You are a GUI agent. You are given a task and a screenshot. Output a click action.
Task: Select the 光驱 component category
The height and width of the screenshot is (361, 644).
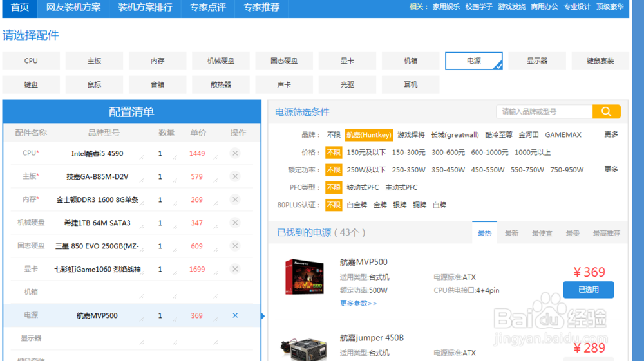347,84
